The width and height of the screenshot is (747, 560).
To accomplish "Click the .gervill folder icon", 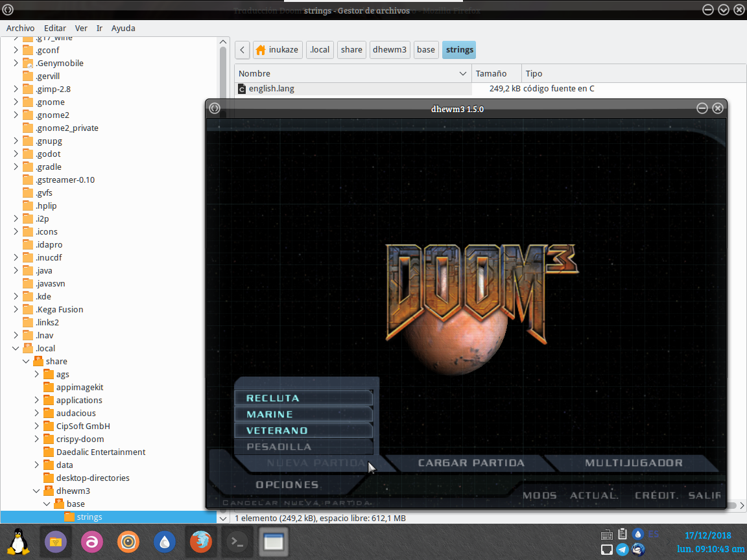I will pyautogui.click(x=28, y=76).
